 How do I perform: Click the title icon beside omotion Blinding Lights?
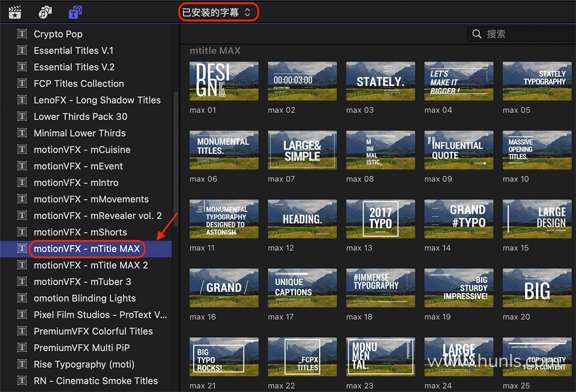[x=22, y=298]
